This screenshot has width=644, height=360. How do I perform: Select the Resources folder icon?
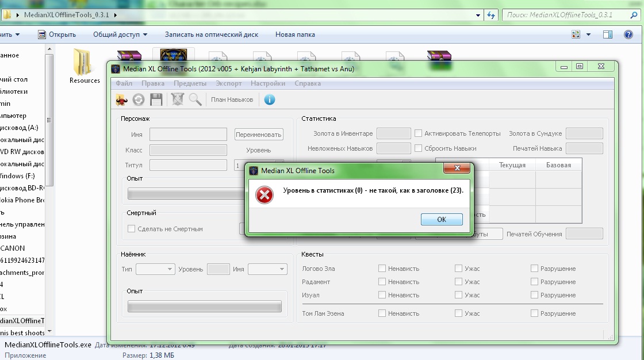[83, 62]
